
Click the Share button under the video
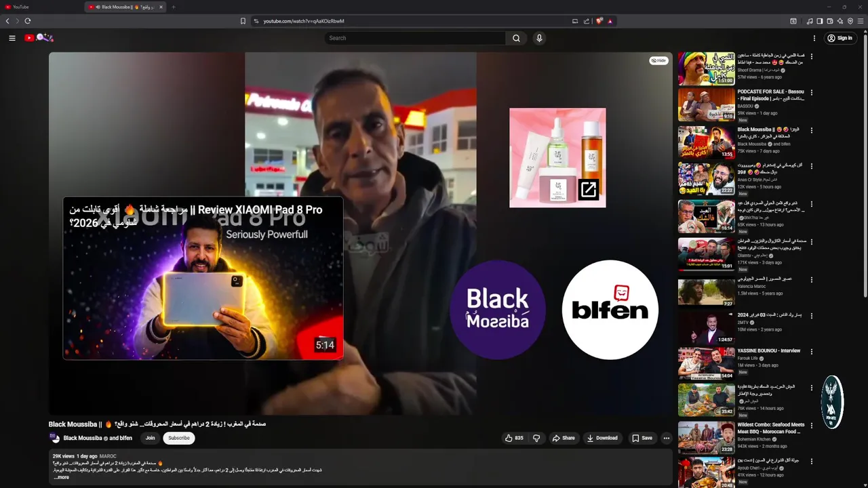pos(564,438)
